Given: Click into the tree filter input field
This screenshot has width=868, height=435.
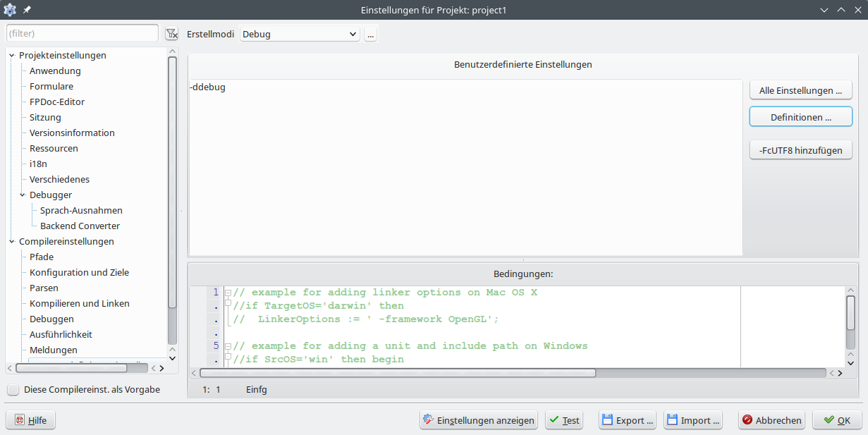Looking at the screenshot, I should [x=82, y=33].
